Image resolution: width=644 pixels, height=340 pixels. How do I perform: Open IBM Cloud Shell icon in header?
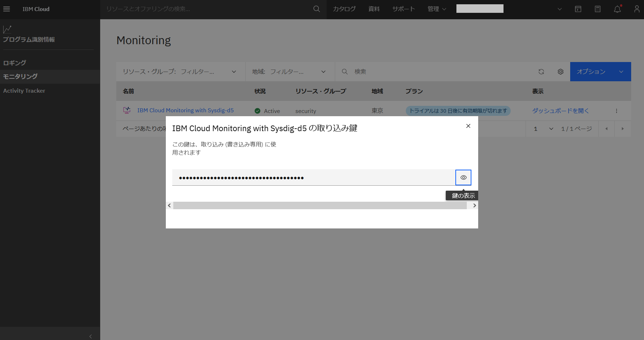(578, 9)
